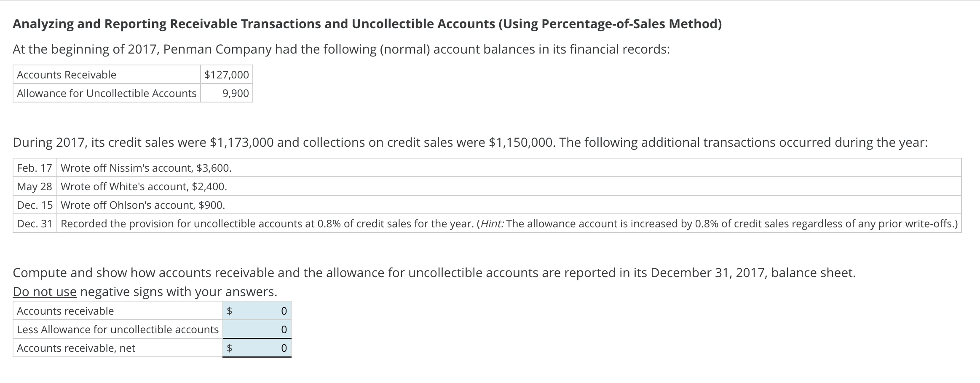
Task: Click the dollar sign beside Accounts receivable
Action: pyautogui.click(x=230, y=311)
